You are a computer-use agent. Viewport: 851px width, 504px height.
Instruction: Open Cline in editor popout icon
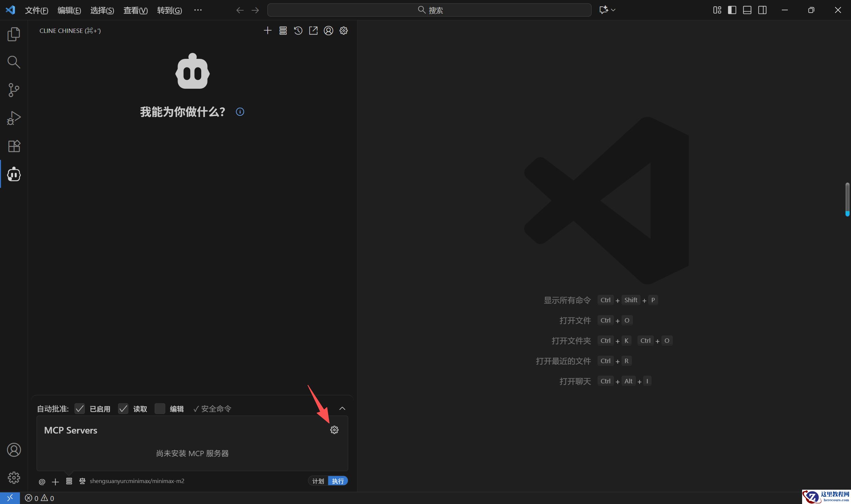313,31
